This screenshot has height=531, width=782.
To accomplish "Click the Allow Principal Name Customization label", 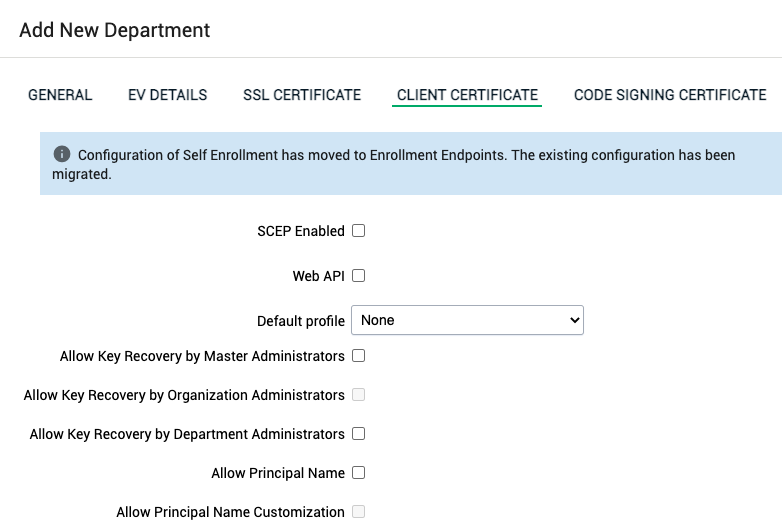I will click(230, 512).
